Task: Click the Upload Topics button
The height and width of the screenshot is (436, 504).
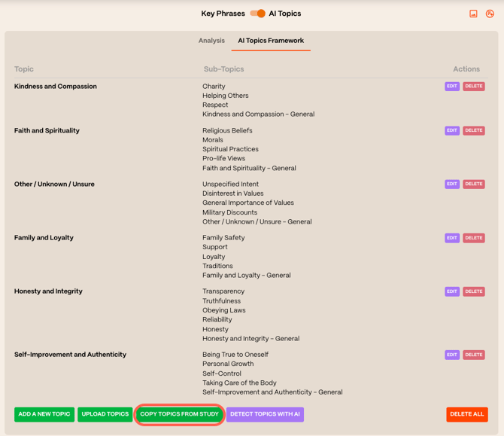Action: point(105,414)
